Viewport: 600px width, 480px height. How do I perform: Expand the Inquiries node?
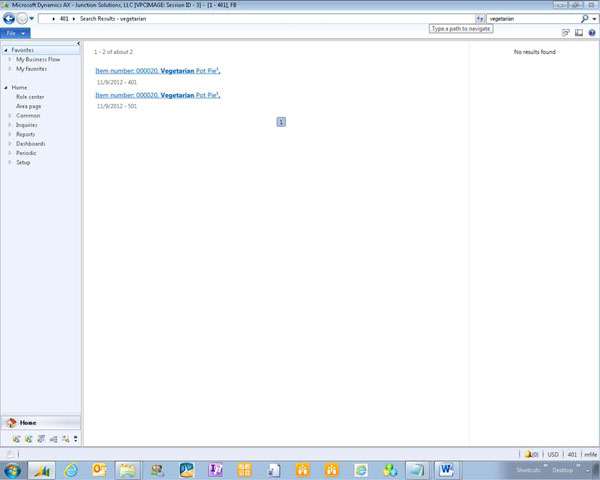coord(10,125)
